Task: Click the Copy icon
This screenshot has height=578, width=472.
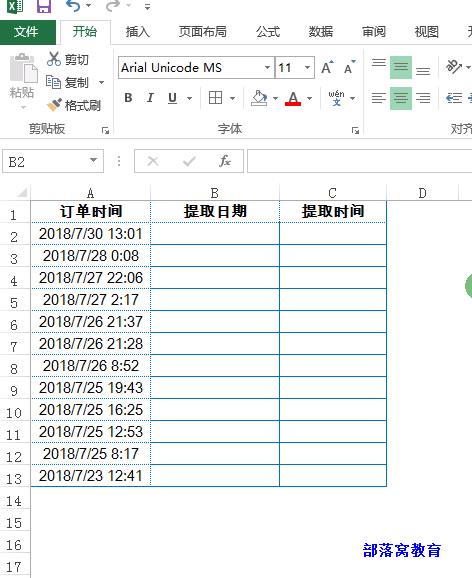Action: [x=53, y=82]
